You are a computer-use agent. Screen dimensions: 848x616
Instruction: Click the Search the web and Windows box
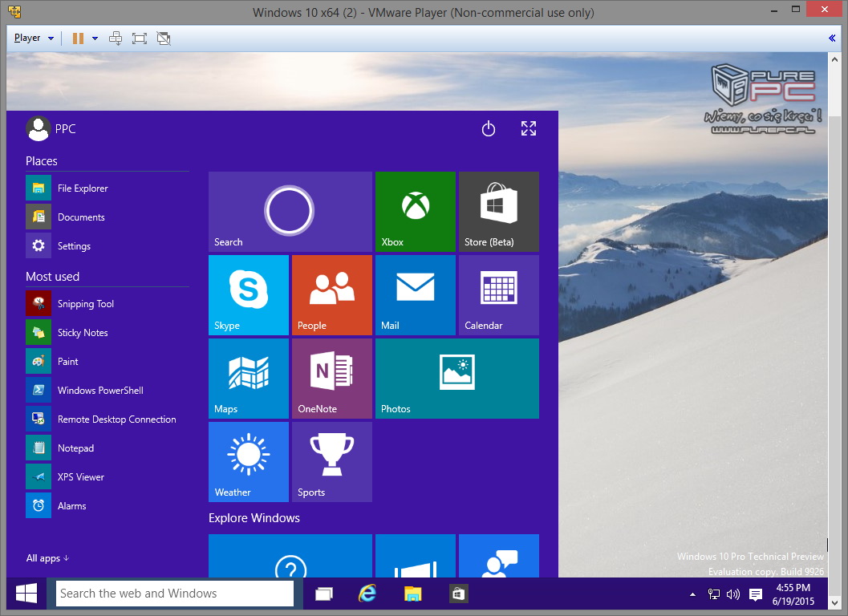click(x=175, y=594)
